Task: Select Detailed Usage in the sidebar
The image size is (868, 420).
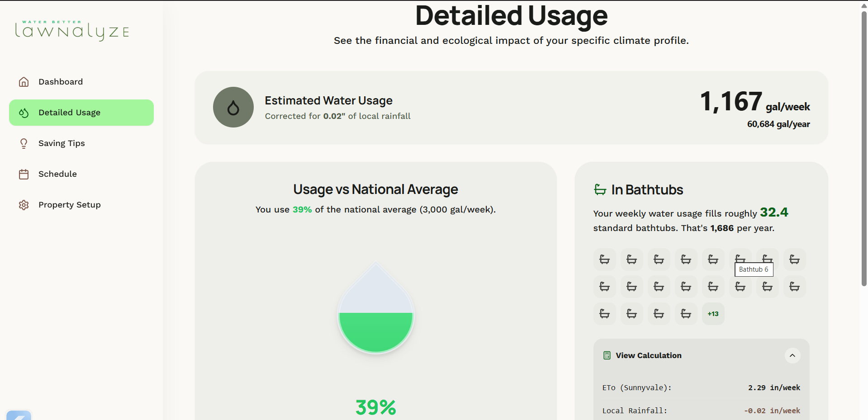Action: (x=81, y=113)
